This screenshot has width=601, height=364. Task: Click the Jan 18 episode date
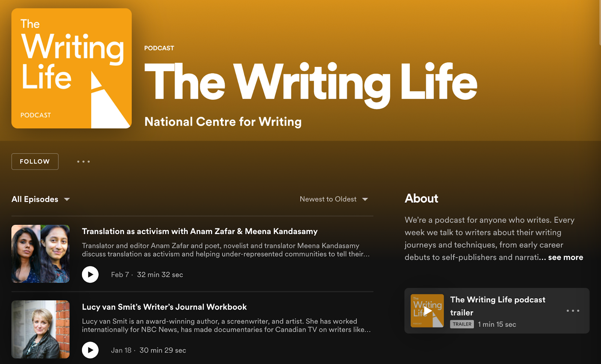point(121,350)
